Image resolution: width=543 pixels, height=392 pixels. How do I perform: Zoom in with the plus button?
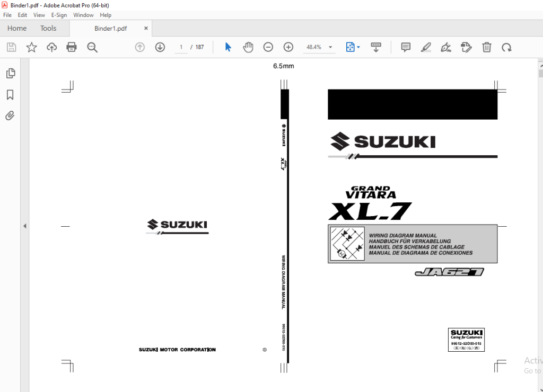coord(288,47)
